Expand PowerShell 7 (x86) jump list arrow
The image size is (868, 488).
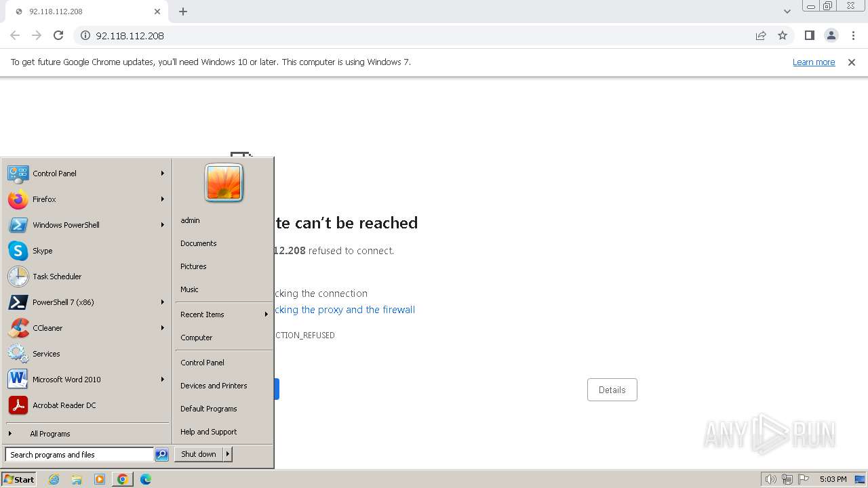[163, 302]
